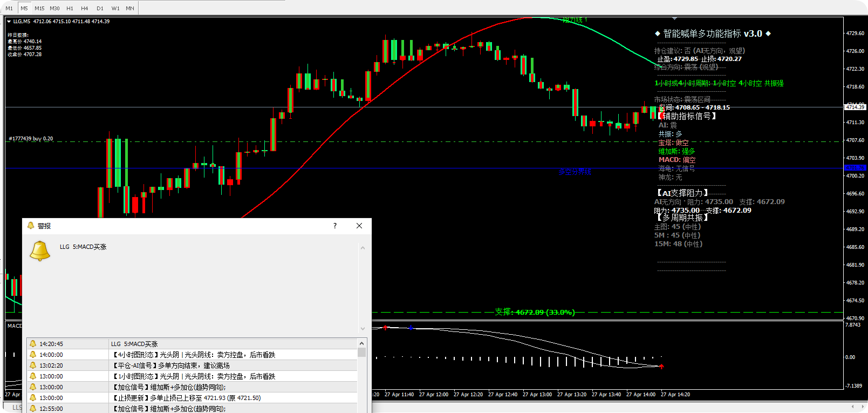Click the bell icon on the 14:20:45 alert row
This screenshot has height=413, width=868.
[33, 344]
